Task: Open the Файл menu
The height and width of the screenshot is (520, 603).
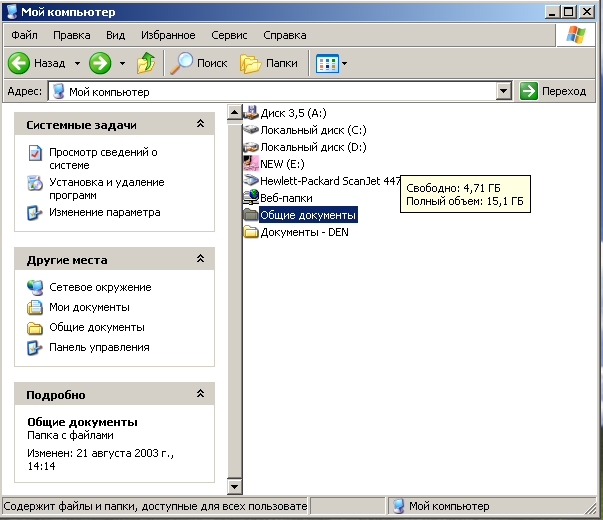Action: tap(25, 35)
